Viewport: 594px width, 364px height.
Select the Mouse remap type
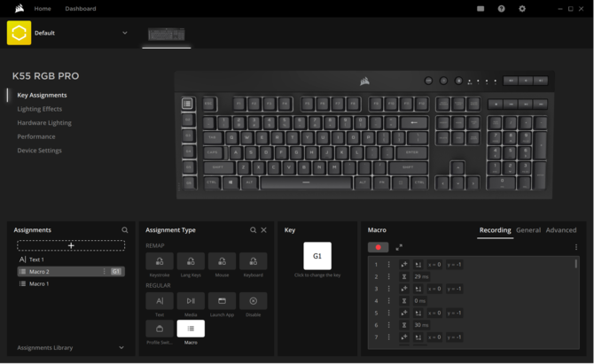pos(222,261)
